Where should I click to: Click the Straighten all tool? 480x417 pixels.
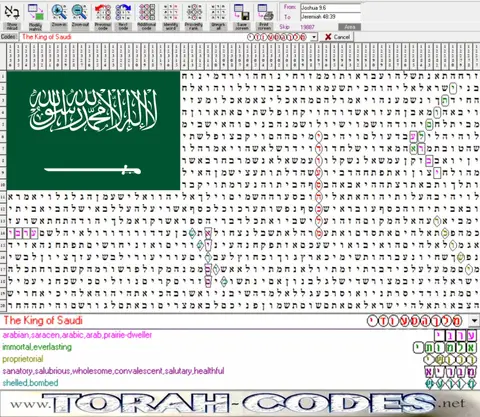(218, 16)
